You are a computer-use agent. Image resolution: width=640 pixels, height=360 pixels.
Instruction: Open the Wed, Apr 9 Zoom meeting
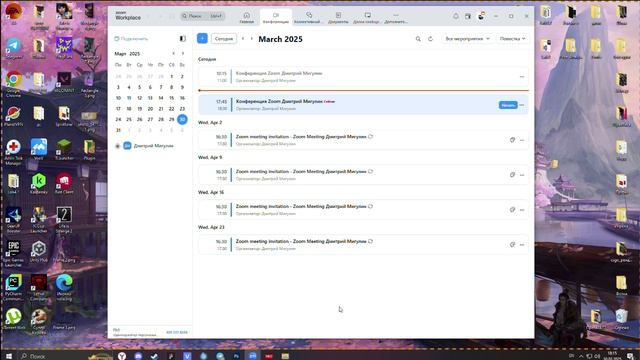point(363,175)
